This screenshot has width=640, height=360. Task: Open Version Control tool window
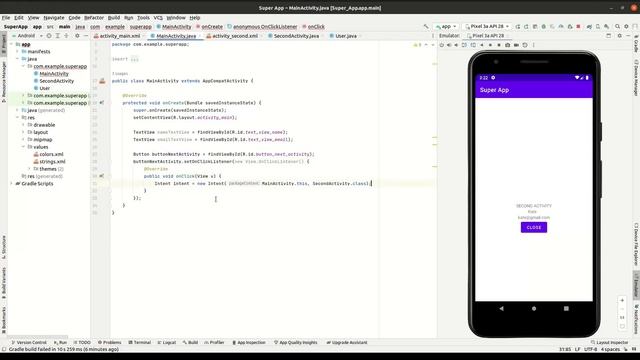[x=29, y=342]
